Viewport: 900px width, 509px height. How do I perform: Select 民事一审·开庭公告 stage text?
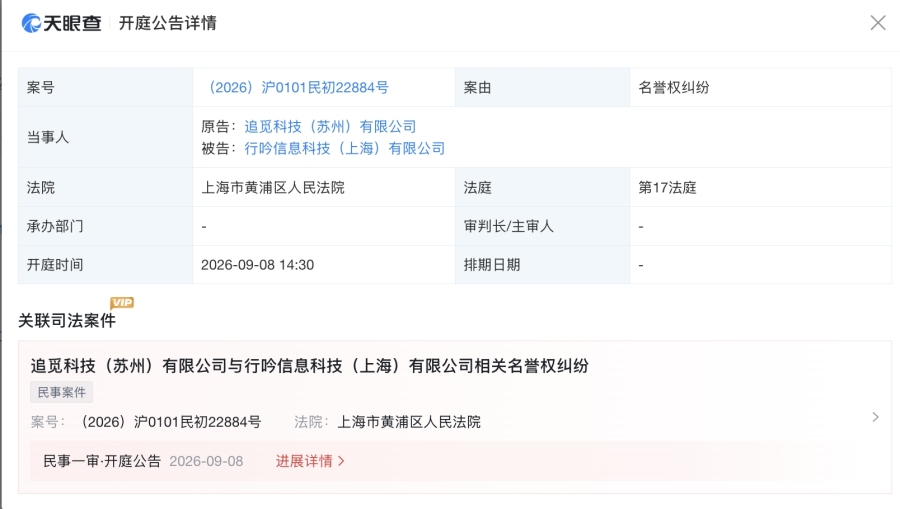(102, 461)
